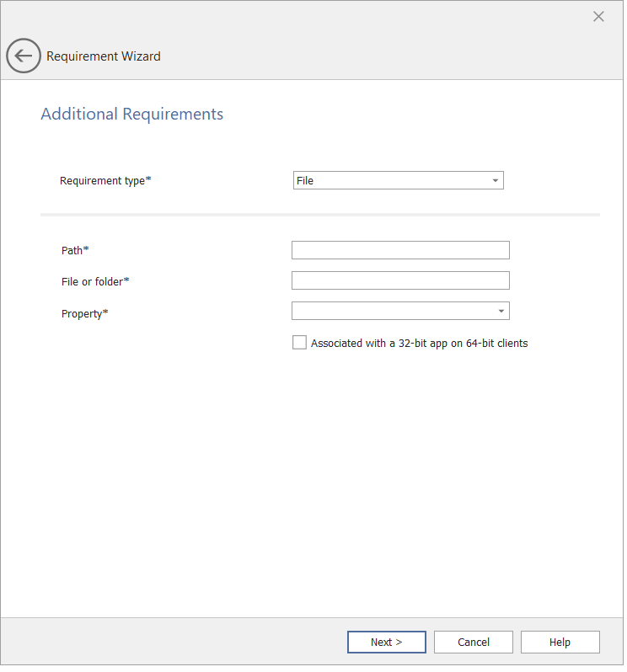The height and width of the screenshot is (672, 627).
Task: Go back using the circled arrow icon
Action: pyautogui.click(x=24, y=56)
